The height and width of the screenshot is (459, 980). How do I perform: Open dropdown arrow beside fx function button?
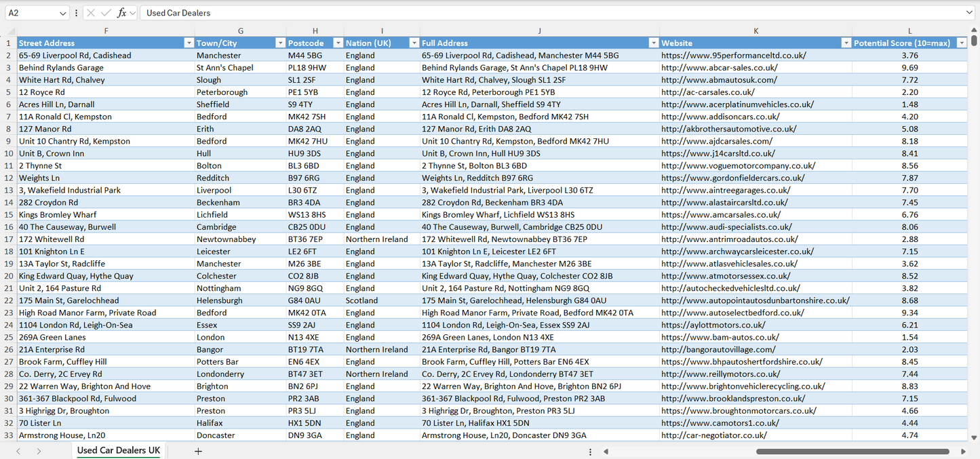(x=133, y=13)
